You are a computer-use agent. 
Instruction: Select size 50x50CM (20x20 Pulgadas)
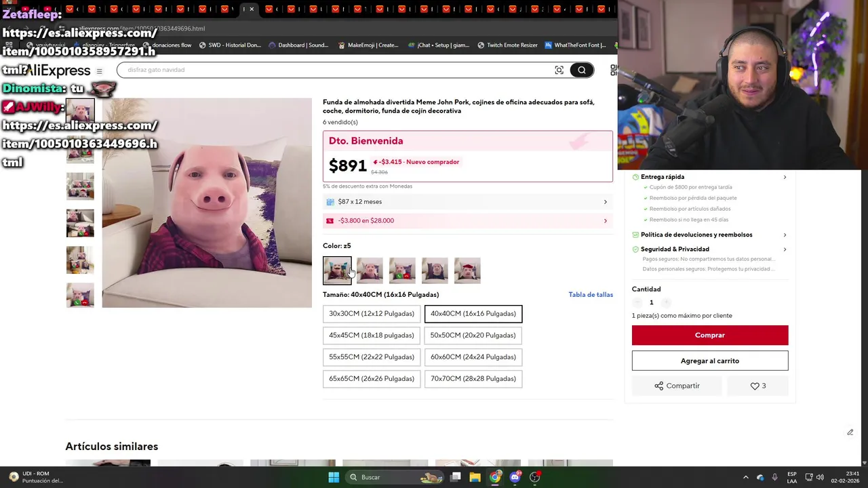tap(473, 335)
